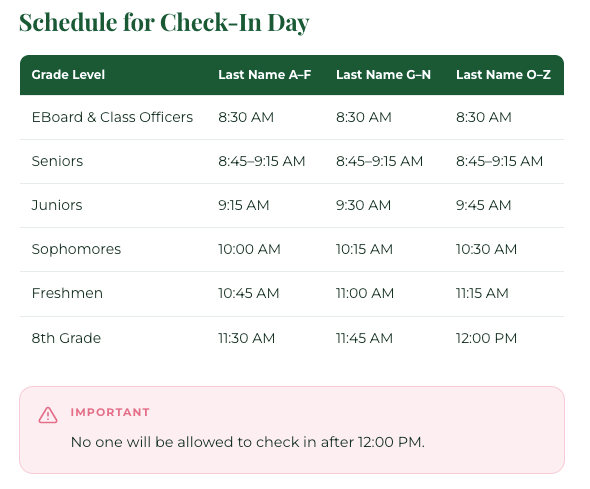Image resolution: width=590 pixels, height=489 pixels.
Task: Click the EBoard & Class Officers row label
Action: click(112, 117)
